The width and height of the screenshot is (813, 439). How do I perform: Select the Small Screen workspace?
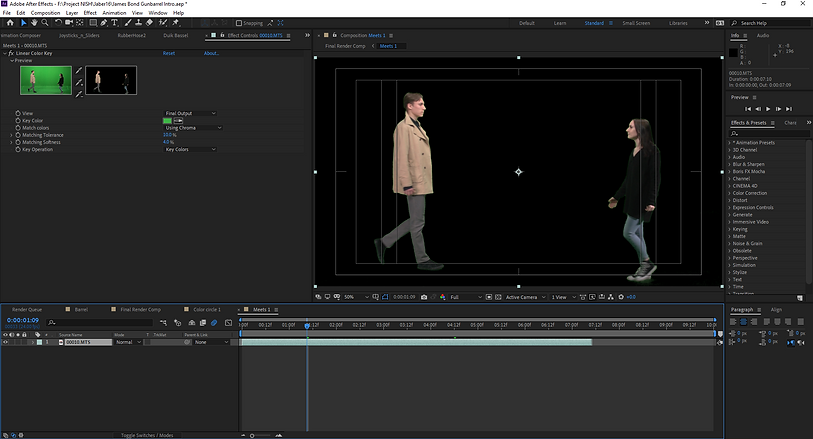(636, 23)
